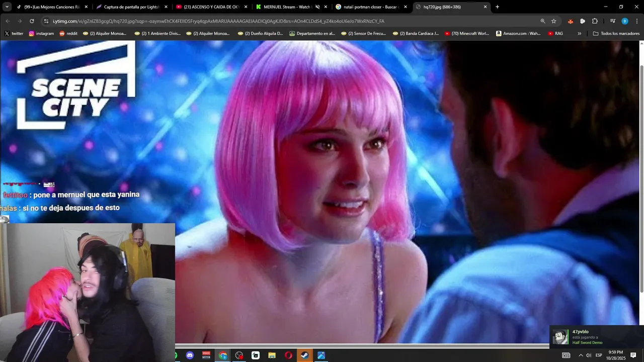Open the RAG bookmark
The image size is (644, 362).
click(x=555, y=34)
